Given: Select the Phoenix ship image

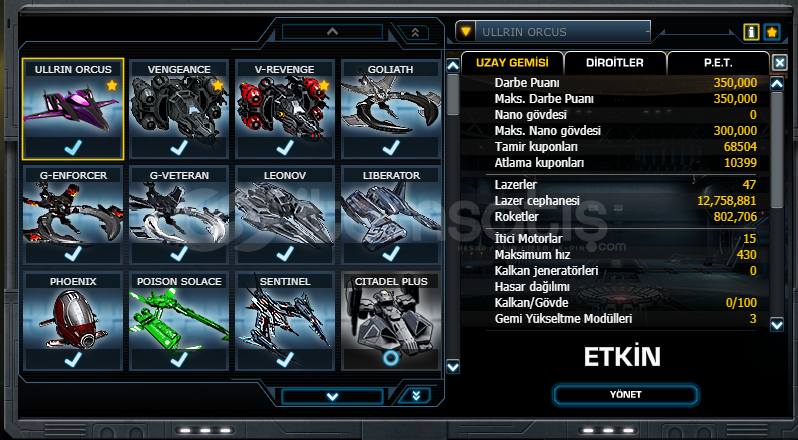Looking at the screenshot, I should click(73, 318).
